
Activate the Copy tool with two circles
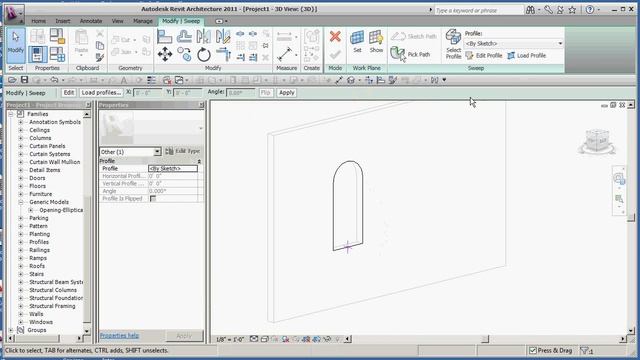(x=184, y=54)
